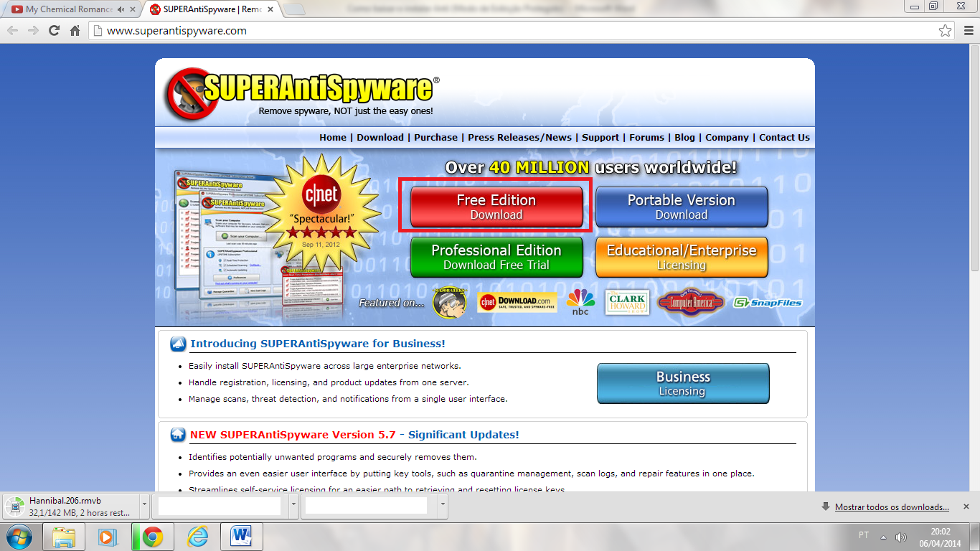Screen dimensions: 980x551
Task: Click the Business Licensing button
Action: [x=683, y=383]
